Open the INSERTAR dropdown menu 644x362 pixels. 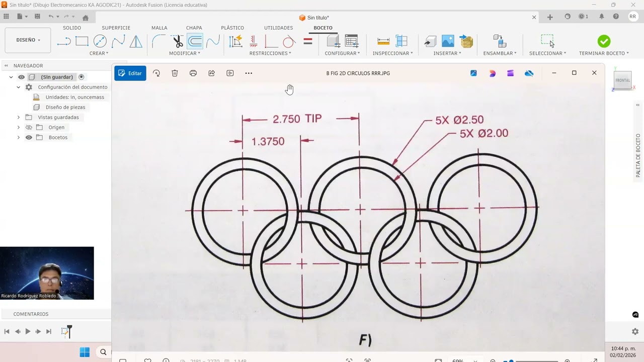point(447,53)
